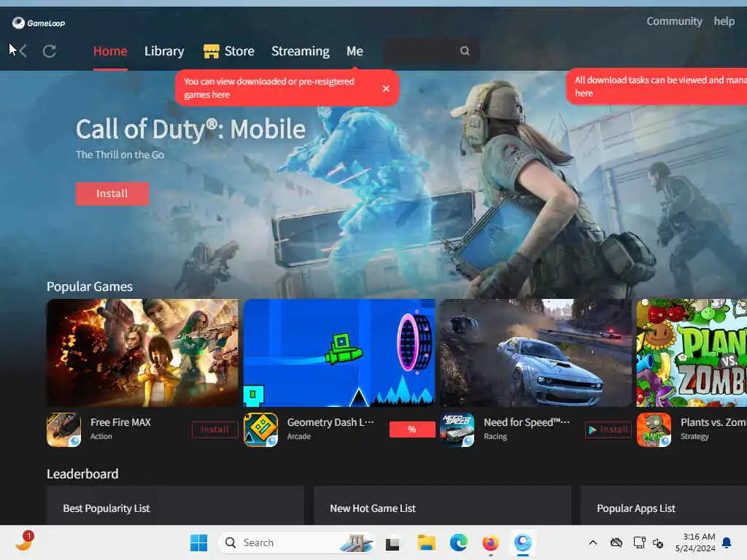This screenshot has width=747, height=560.
Task: Click the Free Fire MAX title
Action: click(120, 422)
